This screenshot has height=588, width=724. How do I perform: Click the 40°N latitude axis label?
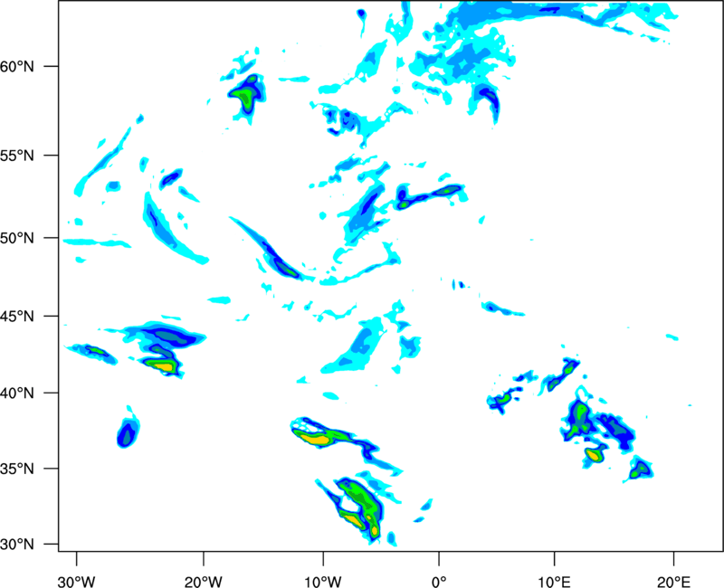point(17,394)
